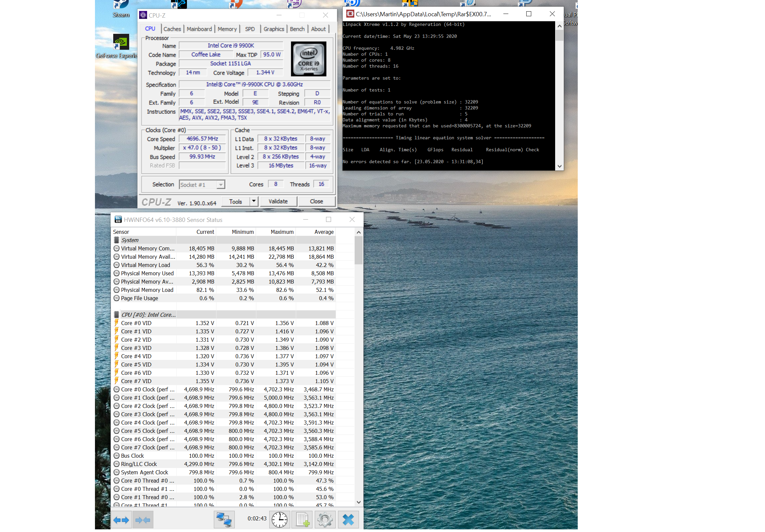This screenshot has width=765, height=532.
Task: Open HWiNFO remote network monitoring icon
Action: (224, 520)
